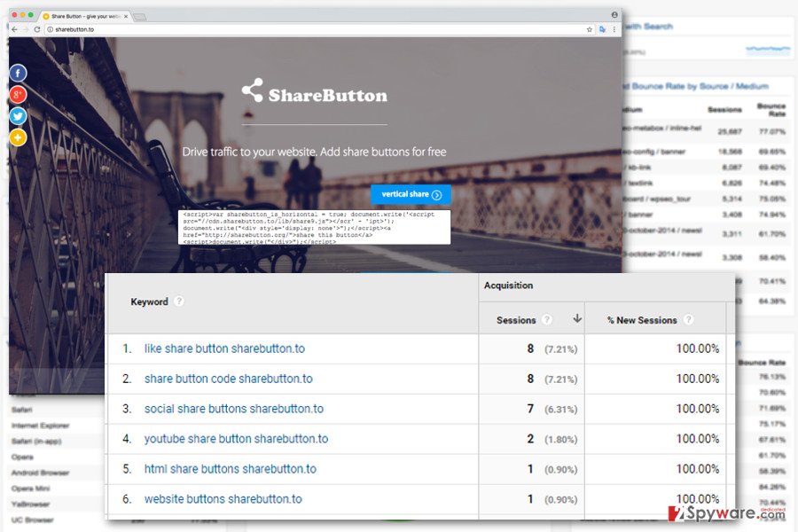This screenshot has height=532, width=798.
Task: Open help icon next to Sessions header
Action: click(x=547, y=319)
